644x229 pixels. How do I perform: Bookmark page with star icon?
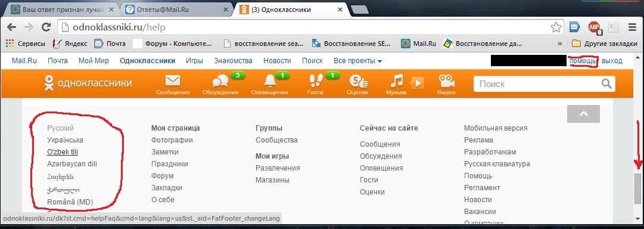click(556, 27)
